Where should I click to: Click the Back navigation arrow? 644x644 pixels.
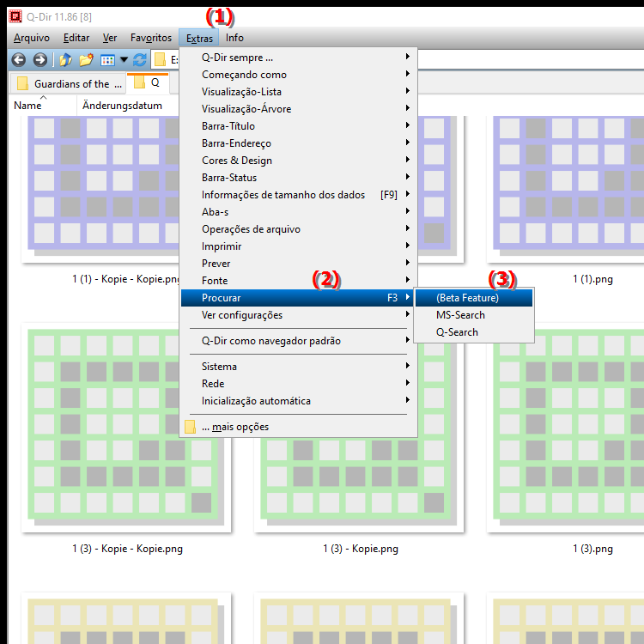click(x=19, y=60)
